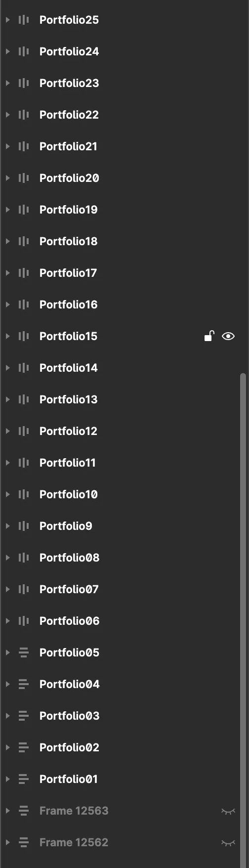Screen dimensions: 249x868
Task: Lock the Portfolio15 layer
Action: tap(209, 336)
